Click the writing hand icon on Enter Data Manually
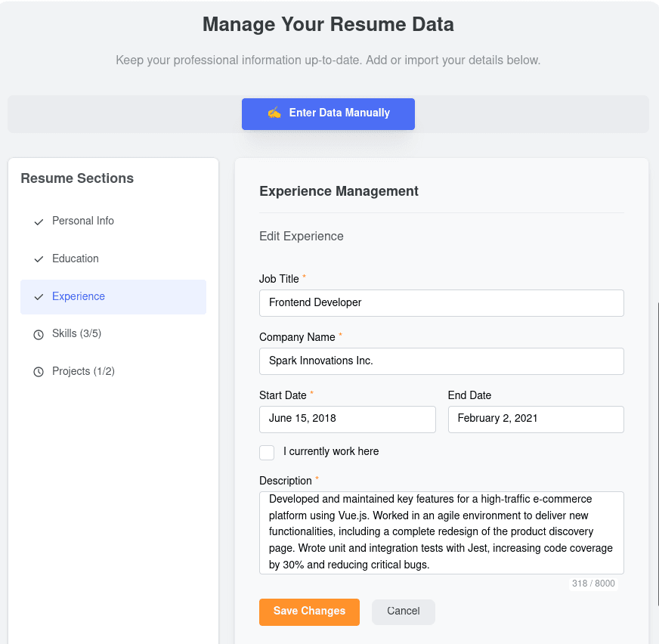Screen dimensions: 659x644 [x=274, y=113]
